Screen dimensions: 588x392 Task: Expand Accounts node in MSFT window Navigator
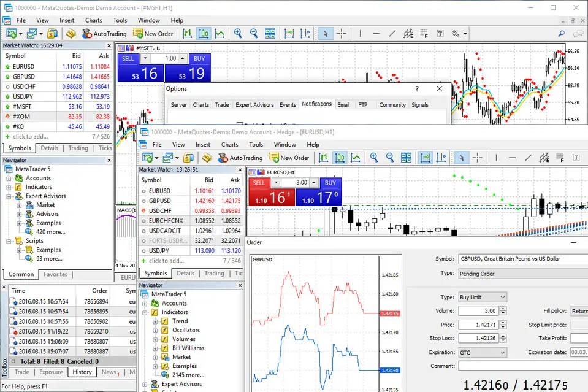click(9, 178)
